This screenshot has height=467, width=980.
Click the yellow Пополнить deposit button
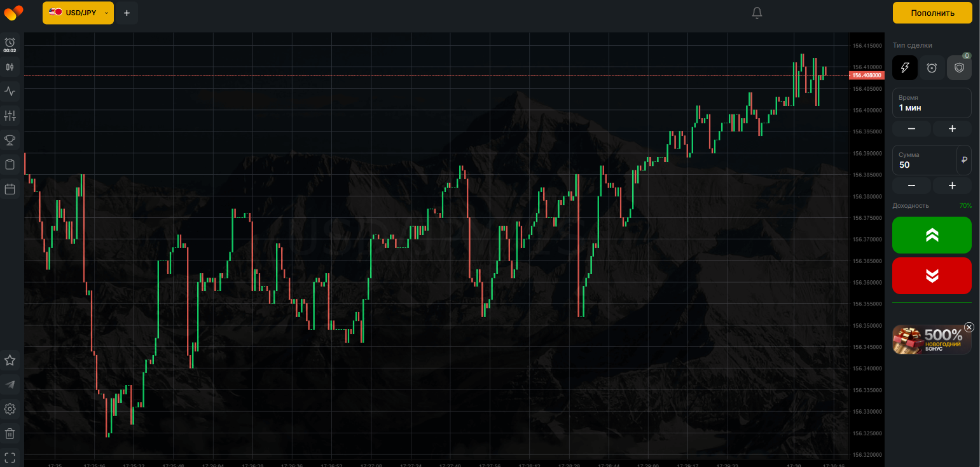[x=932, y=13]
